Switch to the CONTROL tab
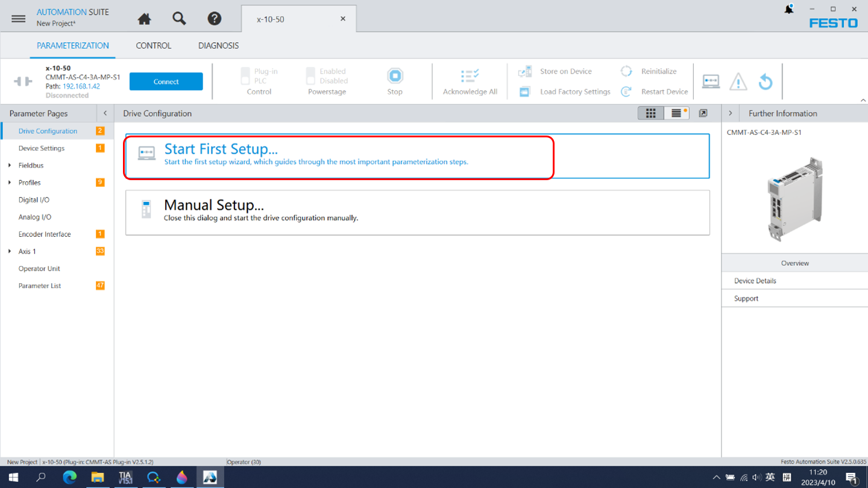Image resolution: width=868 pixels, height=488 pixels. (x=153, y=46)
